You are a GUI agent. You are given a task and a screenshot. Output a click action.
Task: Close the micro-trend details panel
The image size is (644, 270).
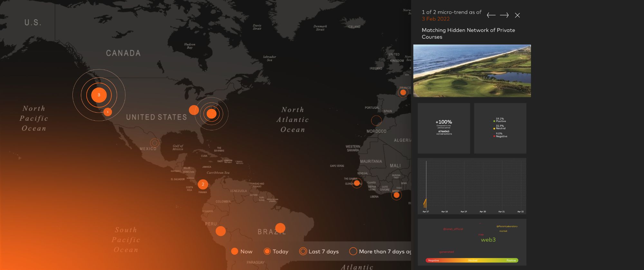point(517,15)
